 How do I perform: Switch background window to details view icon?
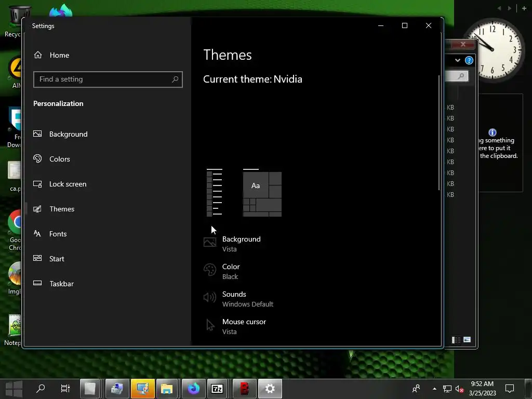point(456,340)
